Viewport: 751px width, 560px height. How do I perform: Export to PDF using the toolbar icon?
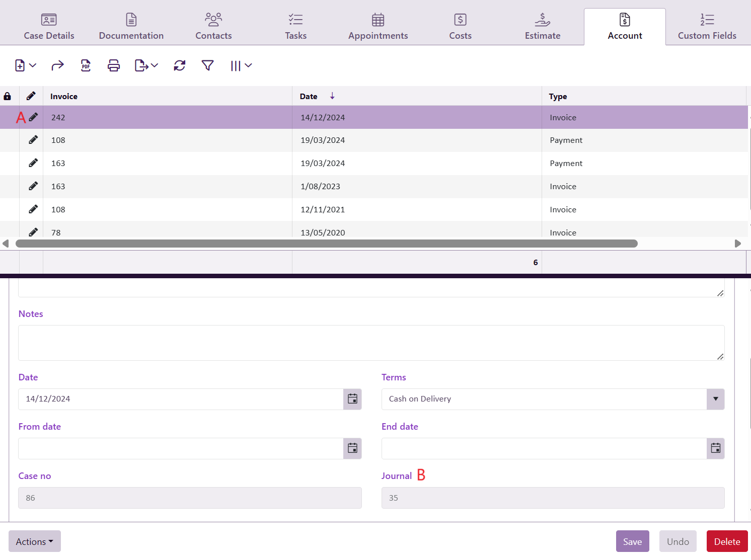86,65
